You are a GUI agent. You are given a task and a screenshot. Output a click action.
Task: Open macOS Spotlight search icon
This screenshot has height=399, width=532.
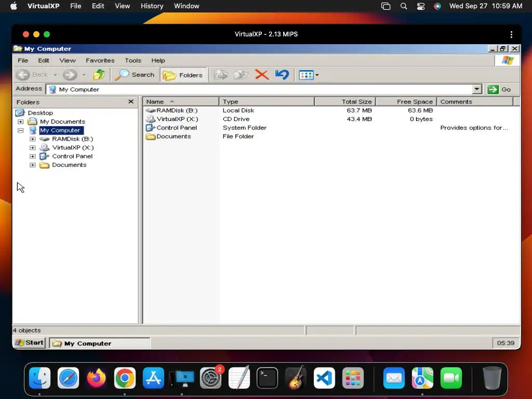403,6
